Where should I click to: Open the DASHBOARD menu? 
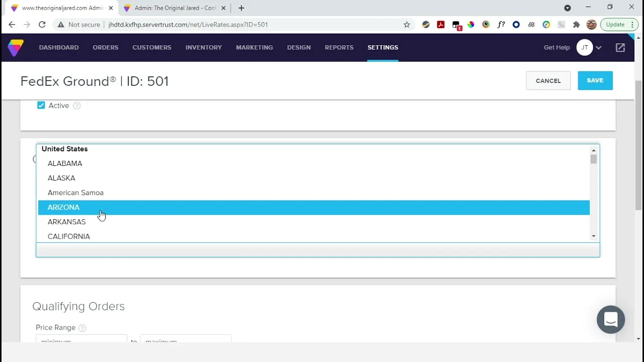[x=59, y=47]
